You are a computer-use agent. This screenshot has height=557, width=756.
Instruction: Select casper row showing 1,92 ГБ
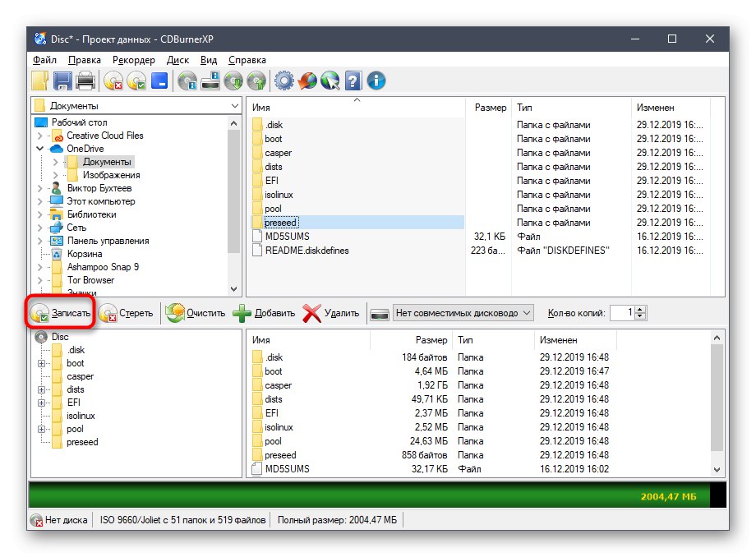point(431,385)
